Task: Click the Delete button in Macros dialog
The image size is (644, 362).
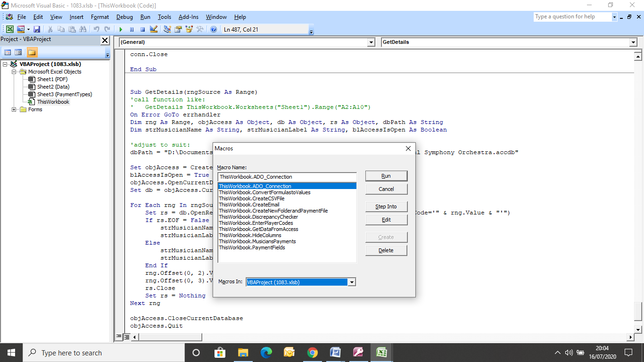Action: pos(386,250)
